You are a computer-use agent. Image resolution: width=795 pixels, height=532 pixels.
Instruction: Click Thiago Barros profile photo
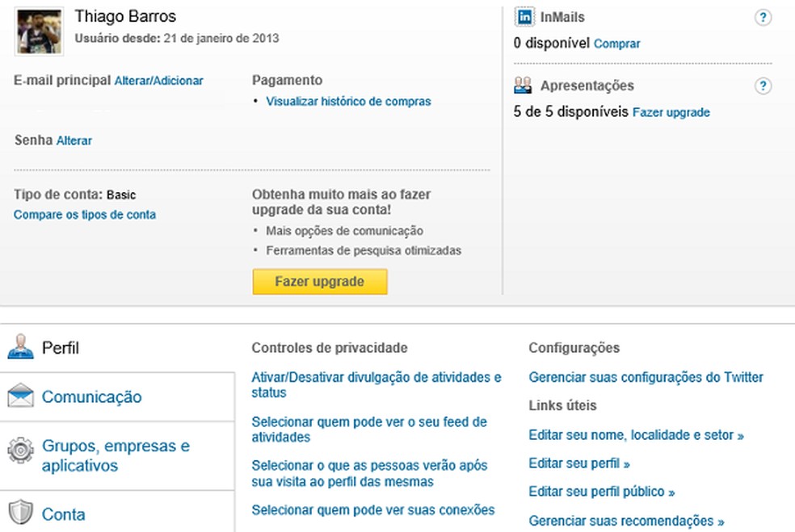pyautogui.click(x=38, y=30)
